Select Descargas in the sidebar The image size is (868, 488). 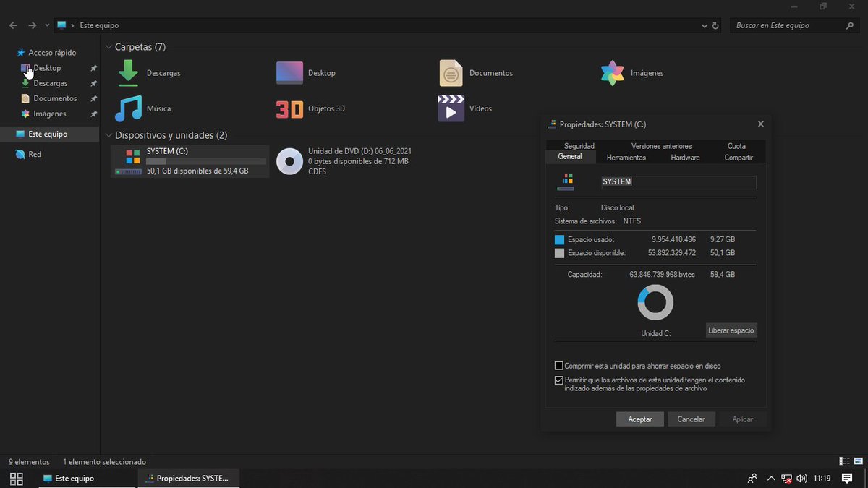tap(50, 83)
